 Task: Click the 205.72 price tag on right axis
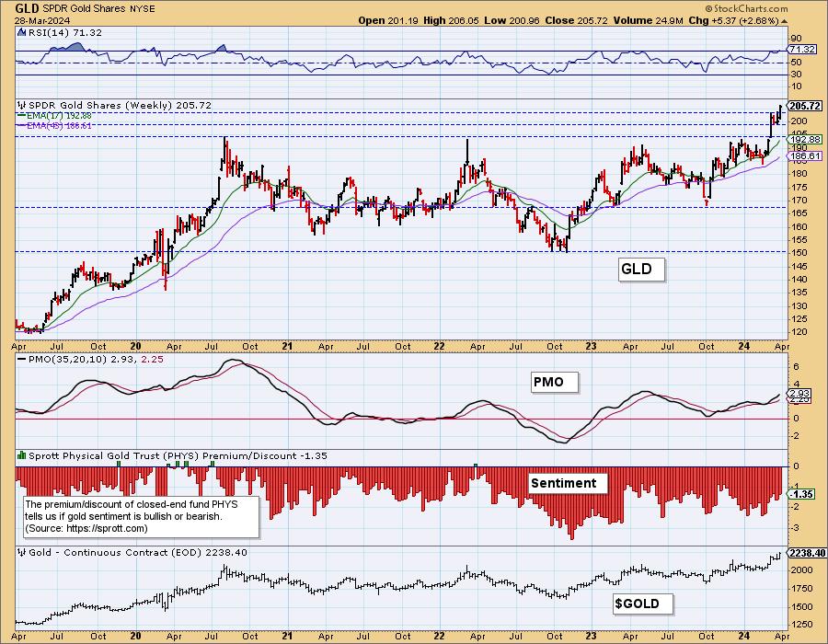click(x=805, y=106)
